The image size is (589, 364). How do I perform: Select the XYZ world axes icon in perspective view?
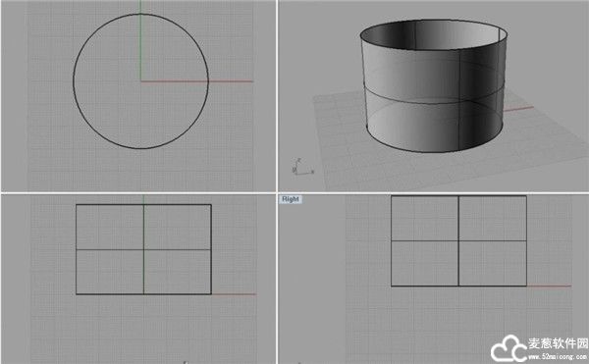click(x=302, y=167)
